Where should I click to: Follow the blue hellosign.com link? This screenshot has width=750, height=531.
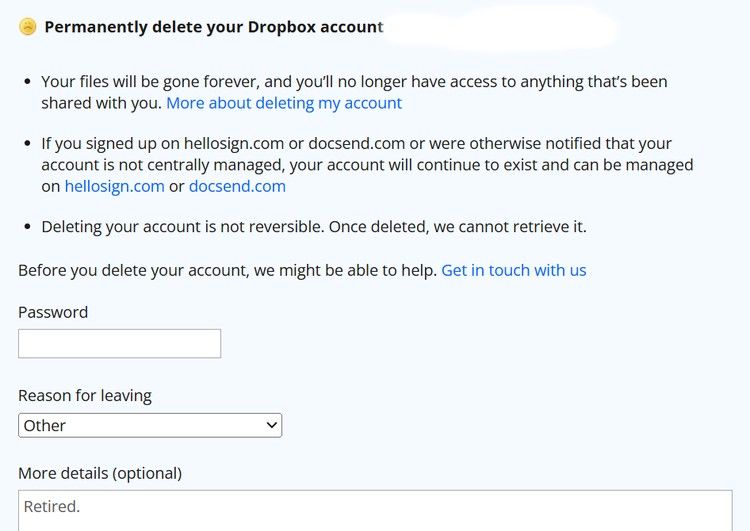(x=114, y=186)
